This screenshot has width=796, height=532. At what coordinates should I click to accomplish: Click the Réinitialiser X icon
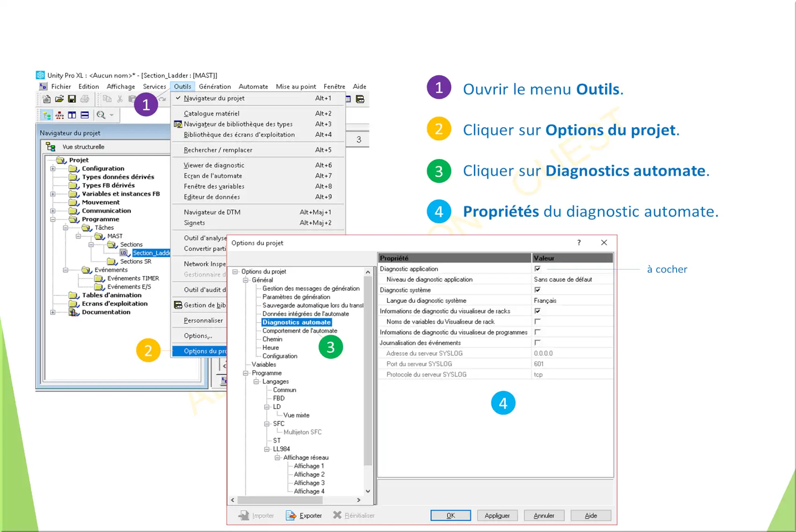(337, 515)
